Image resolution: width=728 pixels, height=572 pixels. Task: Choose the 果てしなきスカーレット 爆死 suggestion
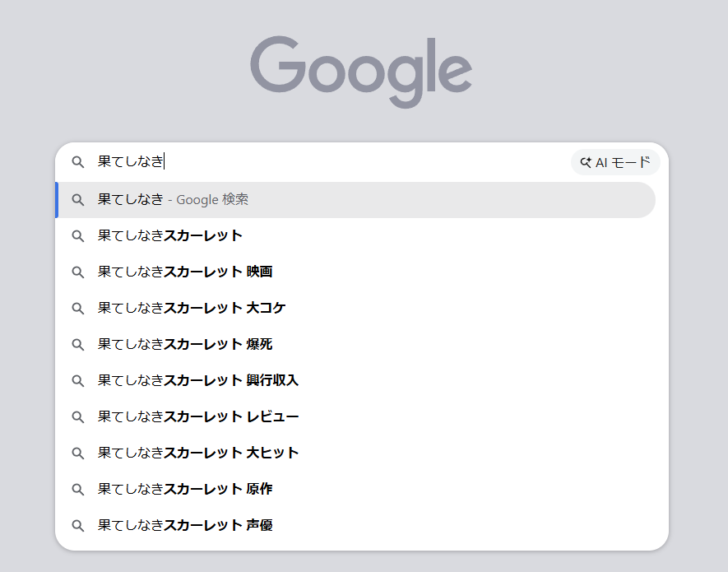(185, 344)
